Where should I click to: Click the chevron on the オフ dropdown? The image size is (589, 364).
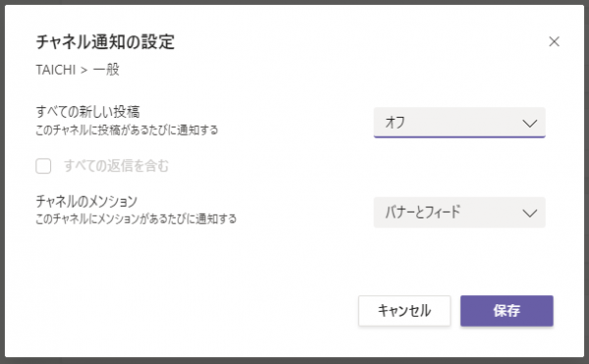click(530, 123)
